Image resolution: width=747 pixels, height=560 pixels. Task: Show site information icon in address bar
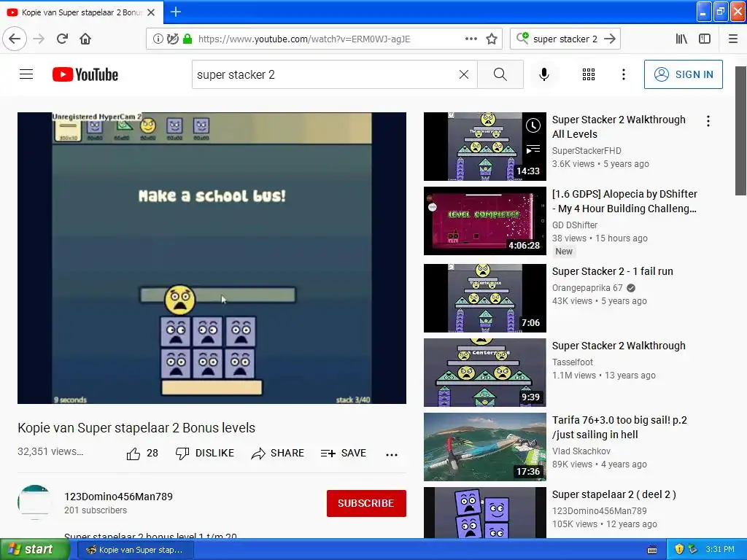tap(158, 39)
